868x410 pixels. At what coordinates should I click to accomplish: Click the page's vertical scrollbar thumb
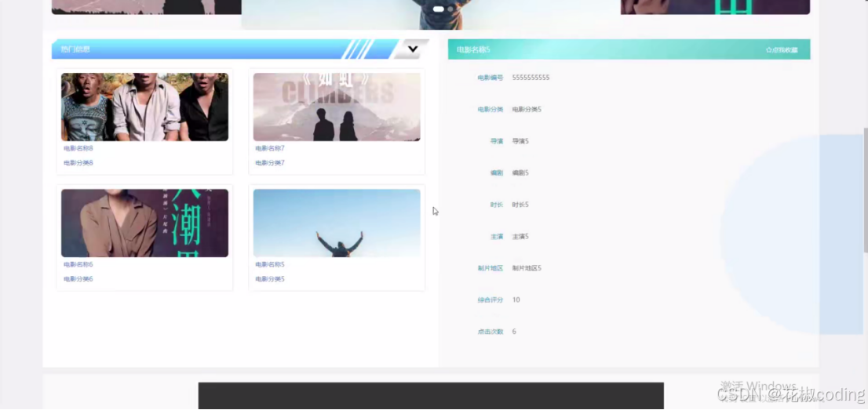coord(865,190)
